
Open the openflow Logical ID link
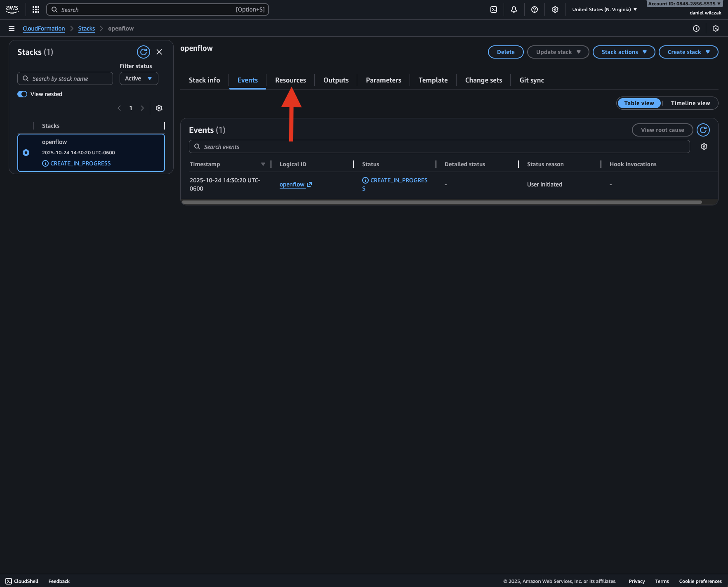click(x=292, y=184)
